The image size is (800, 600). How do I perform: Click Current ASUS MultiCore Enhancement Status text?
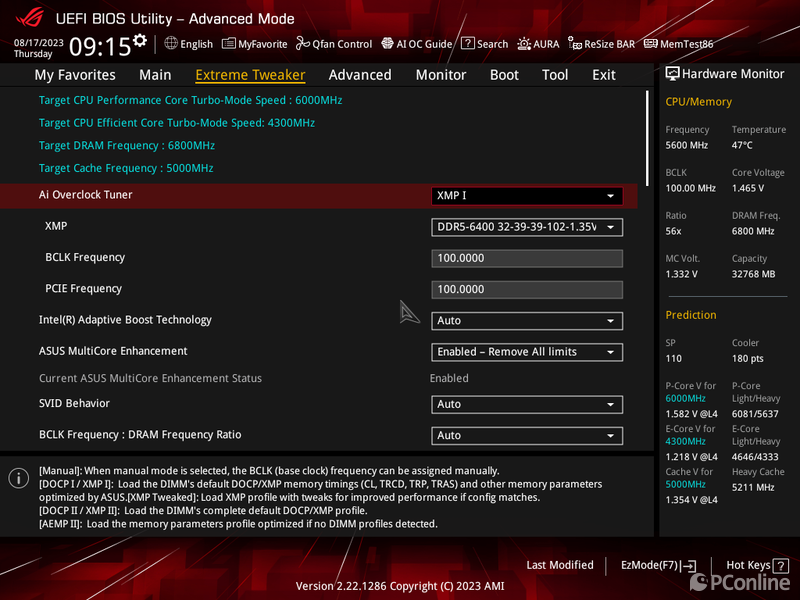[151, 379]
